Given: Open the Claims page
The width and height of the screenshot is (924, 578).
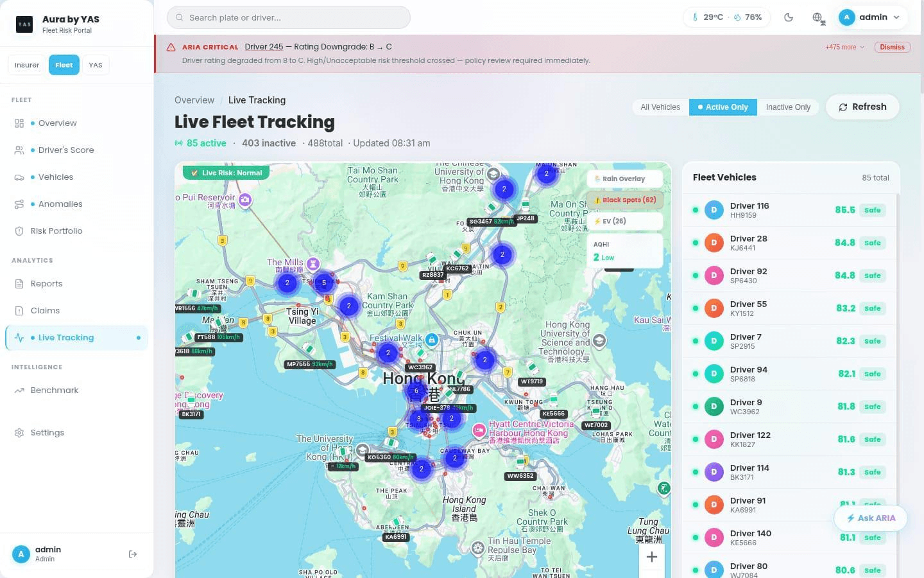Looking at the screenshot, I should coord(77,311).
